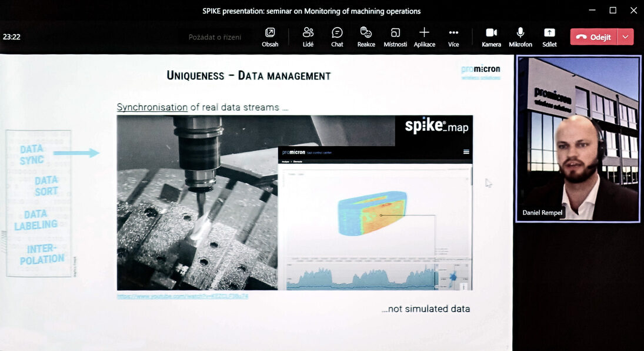Open the Reakce reactions picker
644x351 pixels.
[x=366, y=37]
